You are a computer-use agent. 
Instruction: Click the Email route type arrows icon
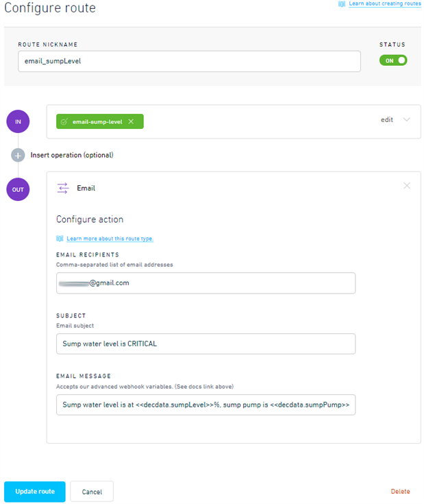[63, 187]
